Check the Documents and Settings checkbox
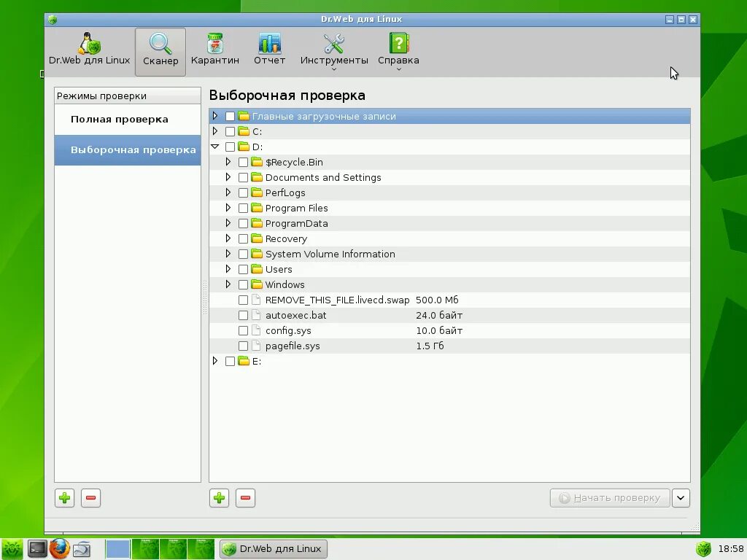Screen dimensions: 747x560 click(243, 178)
